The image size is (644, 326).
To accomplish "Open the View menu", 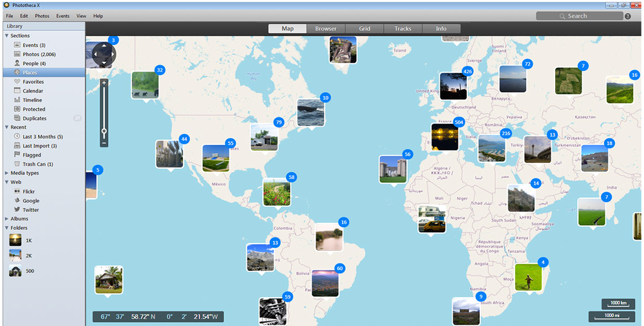I will tap(81, 16).
